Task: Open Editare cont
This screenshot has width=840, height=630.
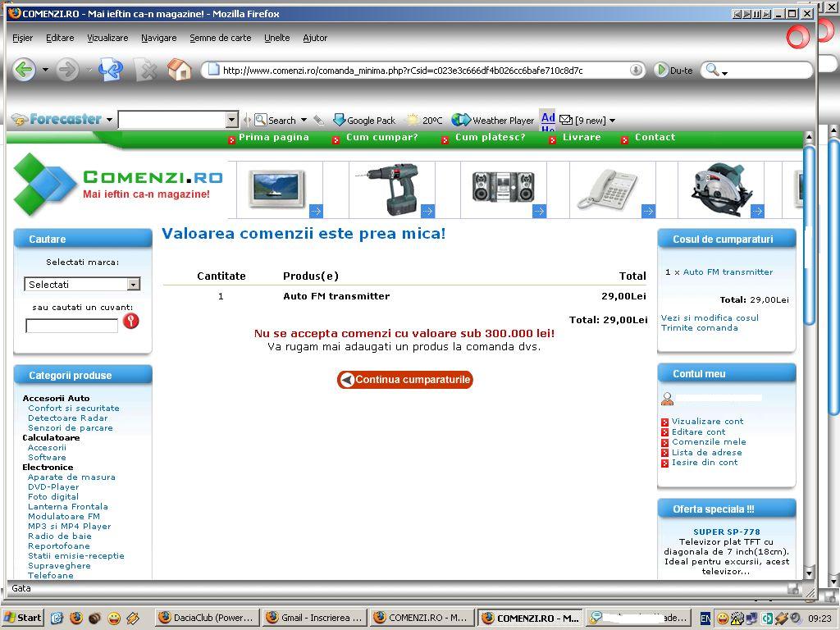Action: [699, 431]
